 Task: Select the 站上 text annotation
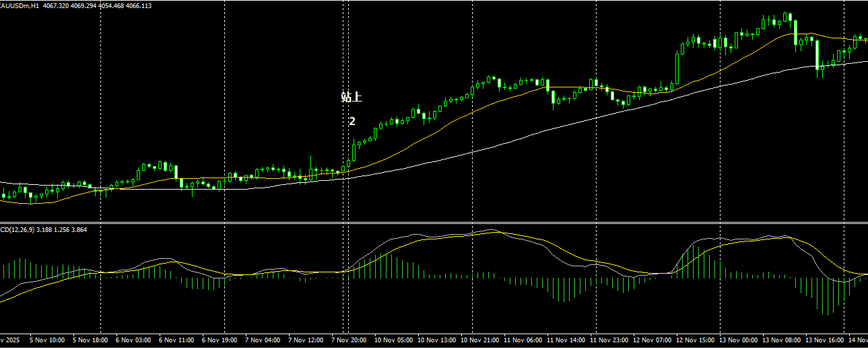(x=351, y=98)
